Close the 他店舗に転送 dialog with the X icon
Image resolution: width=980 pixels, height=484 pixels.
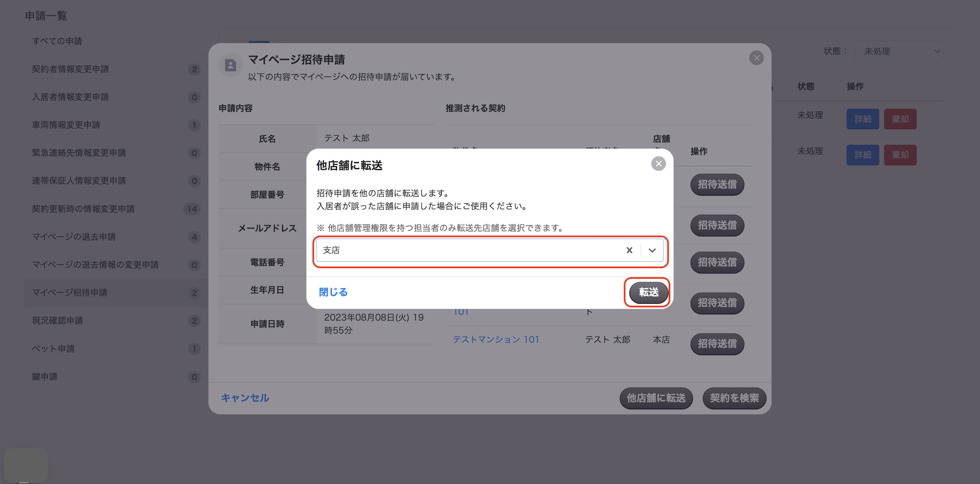tap(658, 164)
